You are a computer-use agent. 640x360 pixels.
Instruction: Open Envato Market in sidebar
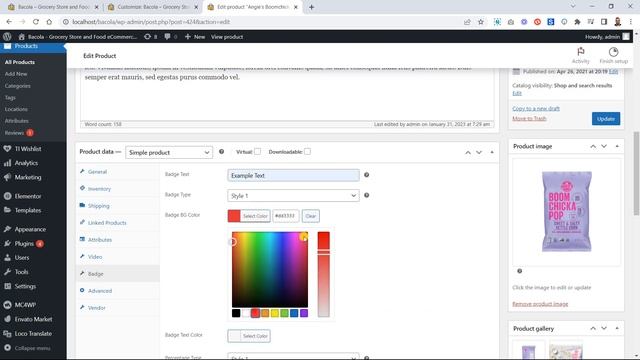click(x=33, y=319)
